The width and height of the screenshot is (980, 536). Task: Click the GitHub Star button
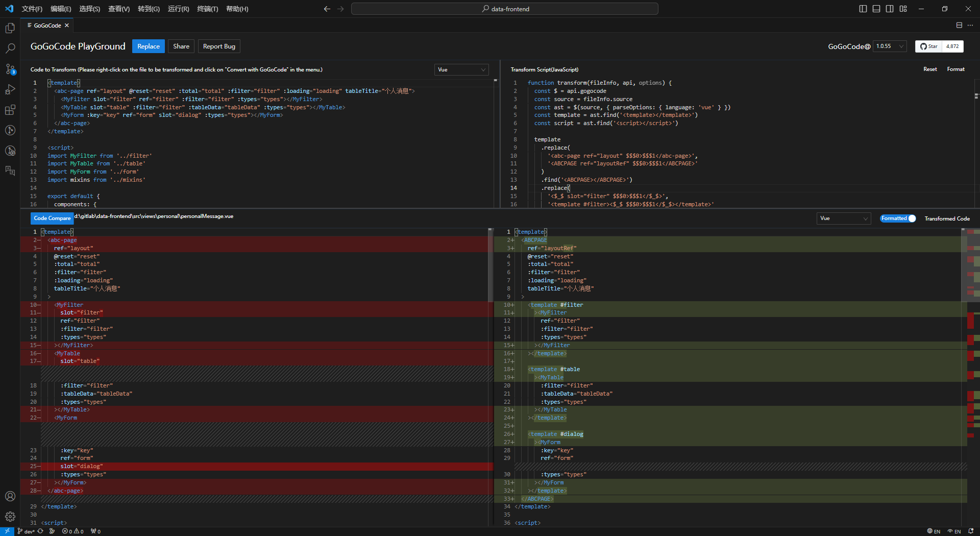(x=928, y=46)
